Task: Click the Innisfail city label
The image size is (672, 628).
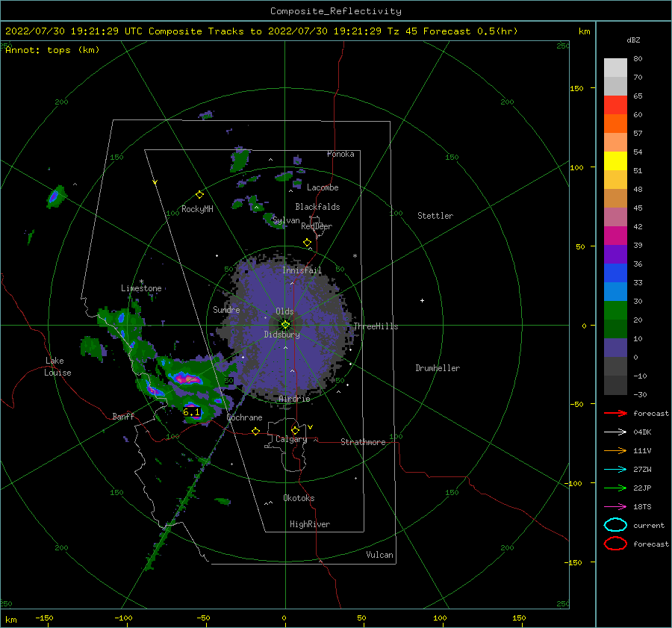Action: tap(302, 270)
